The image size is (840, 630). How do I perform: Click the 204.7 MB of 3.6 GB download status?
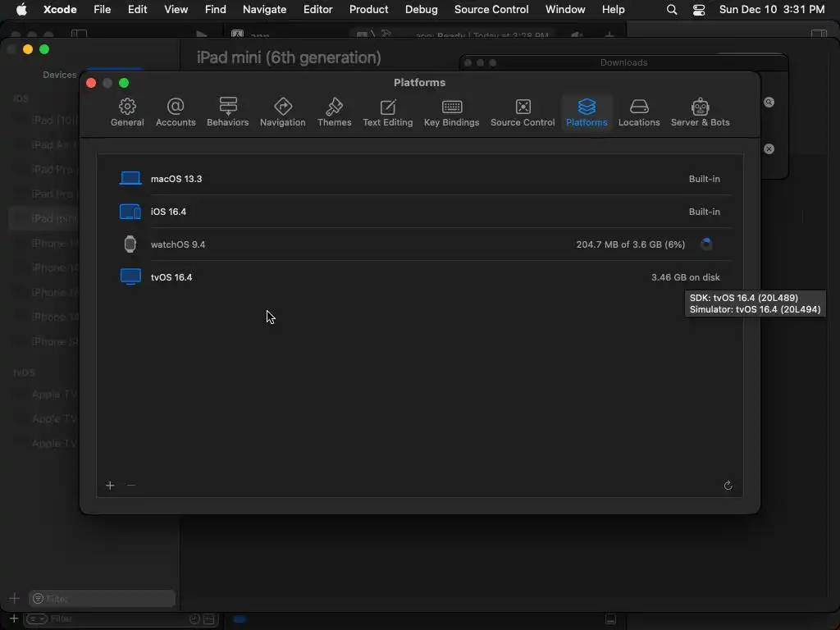(630, 244)
